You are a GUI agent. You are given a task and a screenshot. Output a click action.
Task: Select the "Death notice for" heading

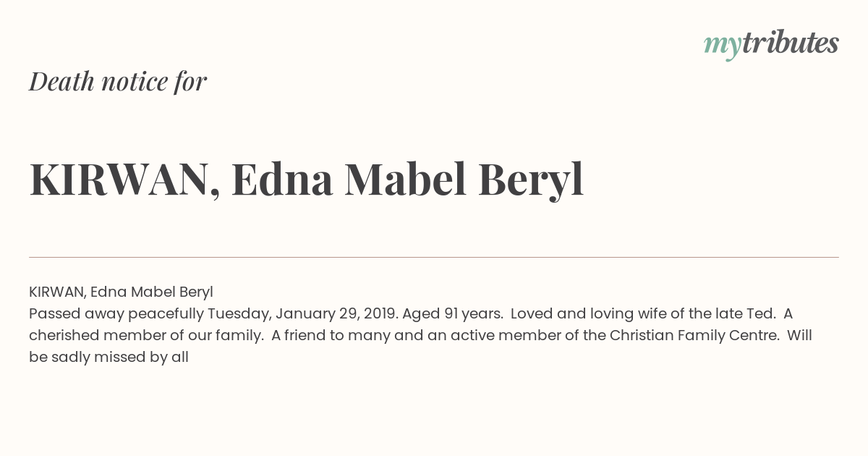coord(118,81)
